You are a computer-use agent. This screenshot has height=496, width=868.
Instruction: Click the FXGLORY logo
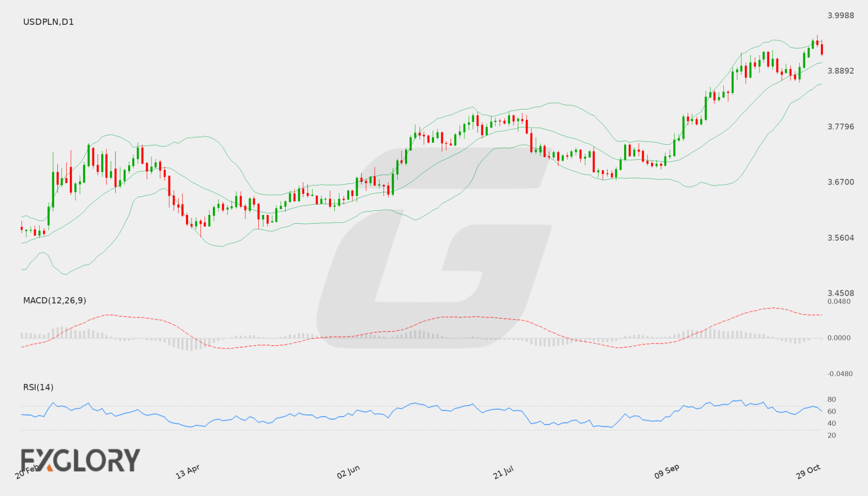point(80,460)
